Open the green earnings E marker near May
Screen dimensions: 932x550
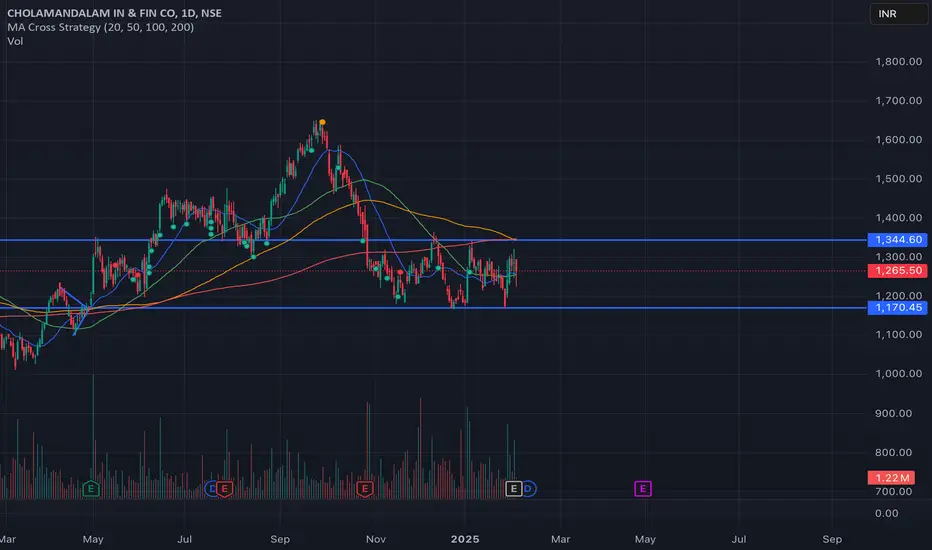91,489
